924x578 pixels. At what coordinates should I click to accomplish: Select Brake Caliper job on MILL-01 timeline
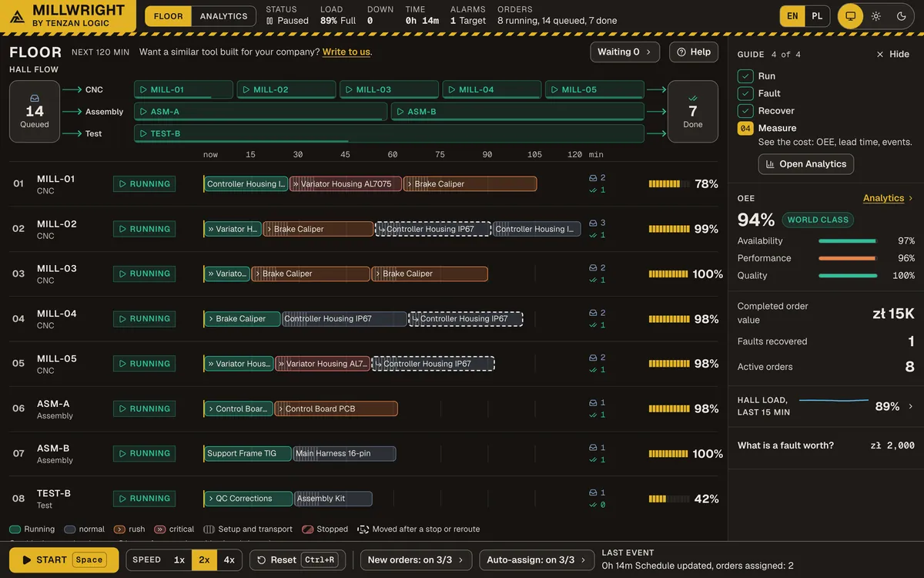point(470,184)
